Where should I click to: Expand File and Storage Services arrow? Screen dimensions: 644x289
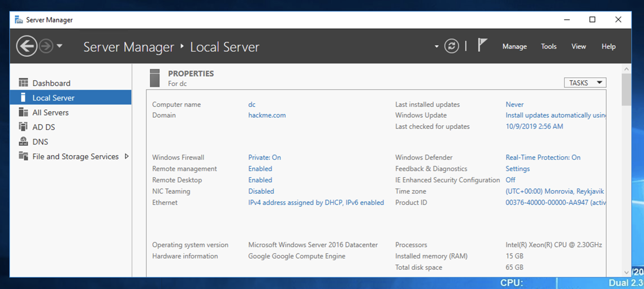point(127,156)
